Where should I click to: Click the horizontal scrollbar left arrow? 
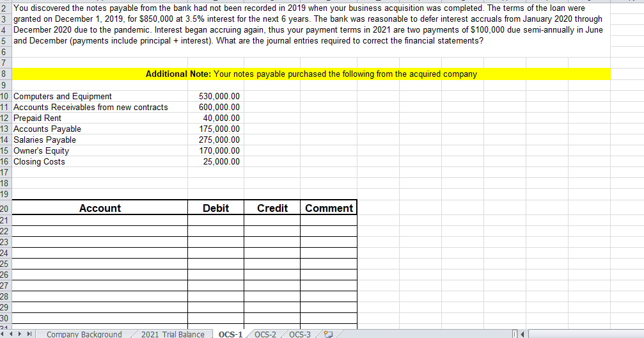pos(523,334)
